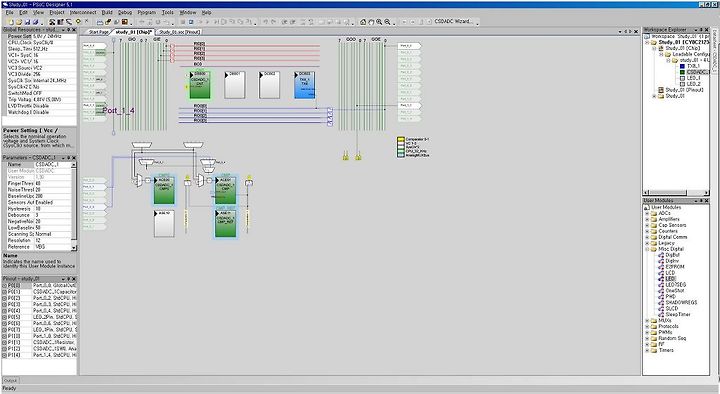
Task: Open the Build menu
Action: 107,12
